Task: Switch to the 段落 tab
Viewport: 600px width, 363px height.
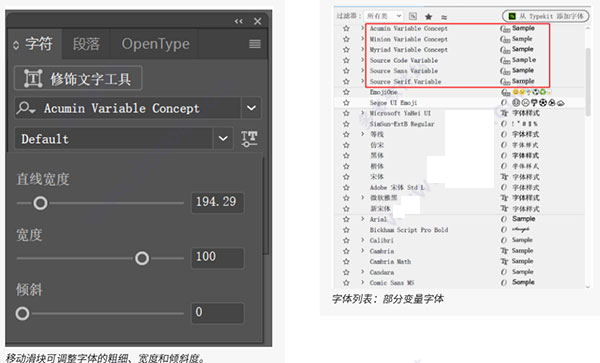Action: click(x=86, y=44)
